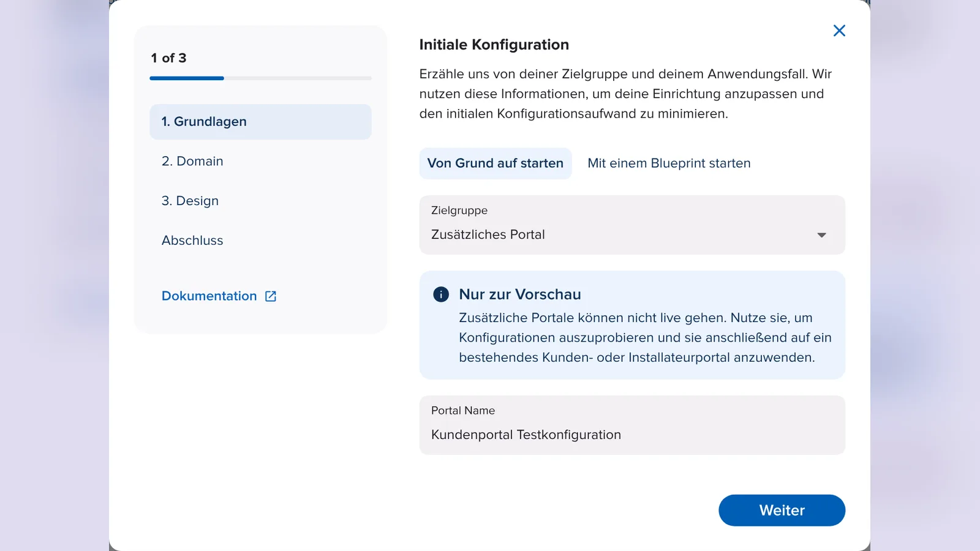
Task: Click the external link icon next to Dokumentation
Action: (271, 296)
